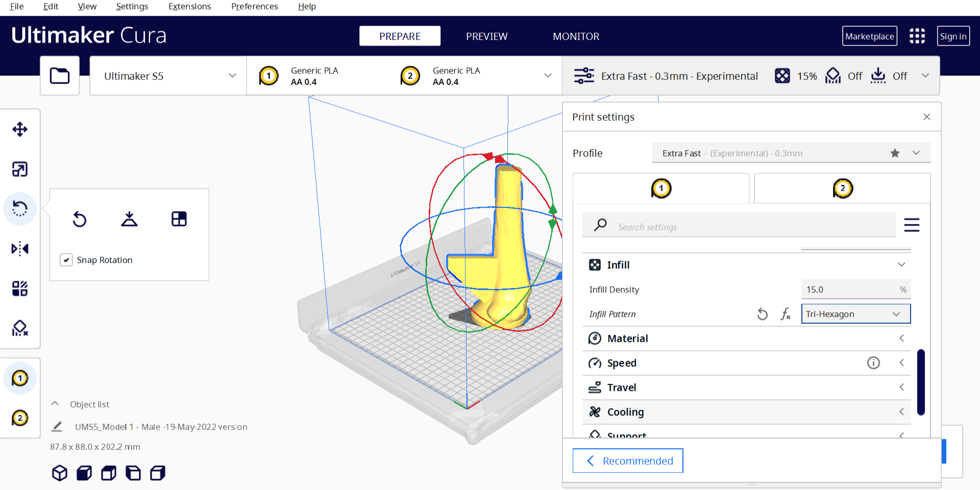The width and height of the screenshot is (980, 490).
Task: Click the Reset rotation icon
Action: [x=80, y=219]
